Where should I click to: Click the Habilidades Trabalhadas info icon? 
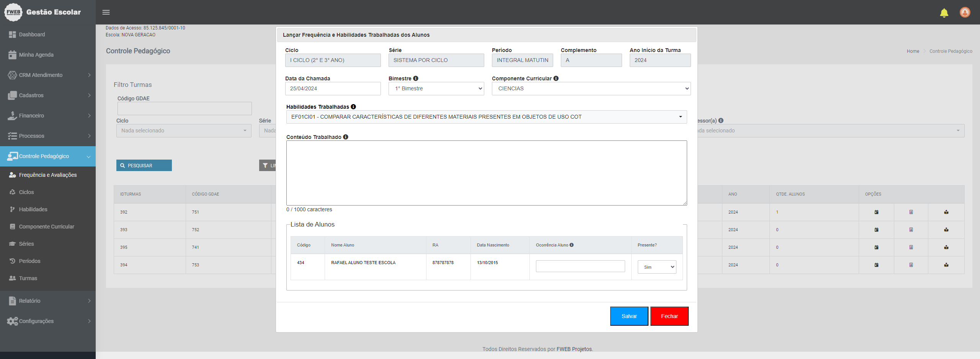point(353,107)
